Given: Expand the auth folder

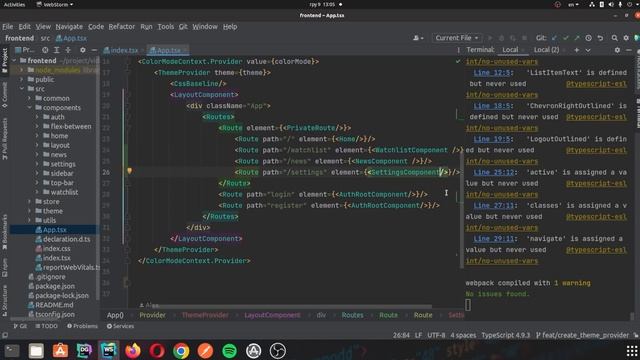Looking at the screenshot, I should [37, 117].
